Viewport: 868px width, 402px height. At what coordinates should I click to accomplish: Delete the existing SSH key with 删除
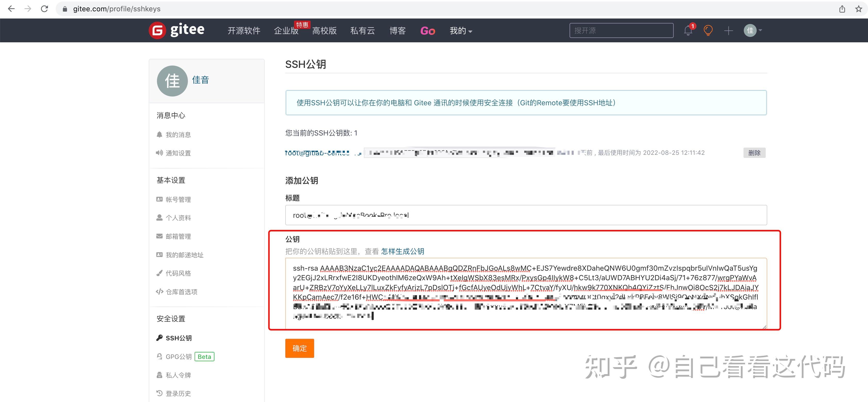click(x=754, y=153)
